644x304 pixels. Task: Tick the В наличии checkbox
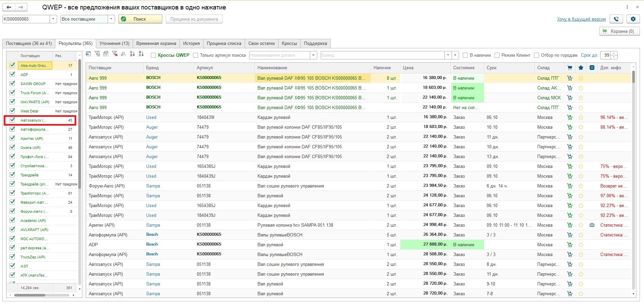[465, 55]
